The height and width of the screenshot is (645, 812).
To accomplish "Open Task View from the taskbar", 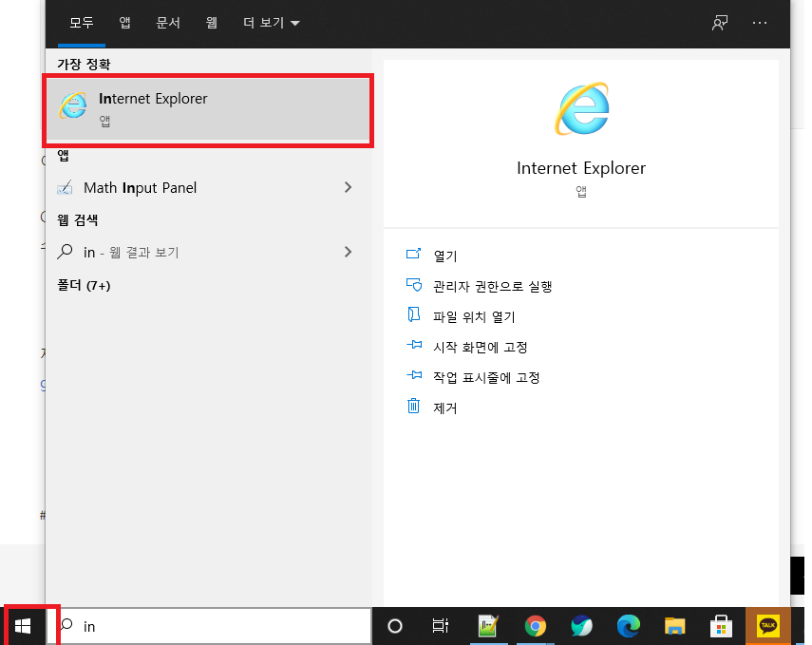I will 440,626.
